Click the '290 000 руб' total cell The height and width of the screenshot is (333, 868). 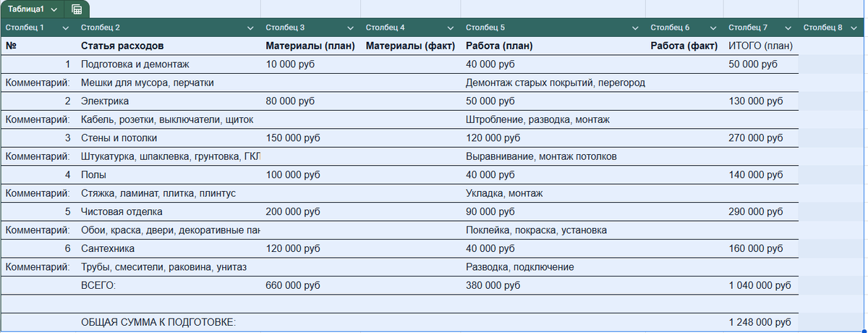point(761,211)
